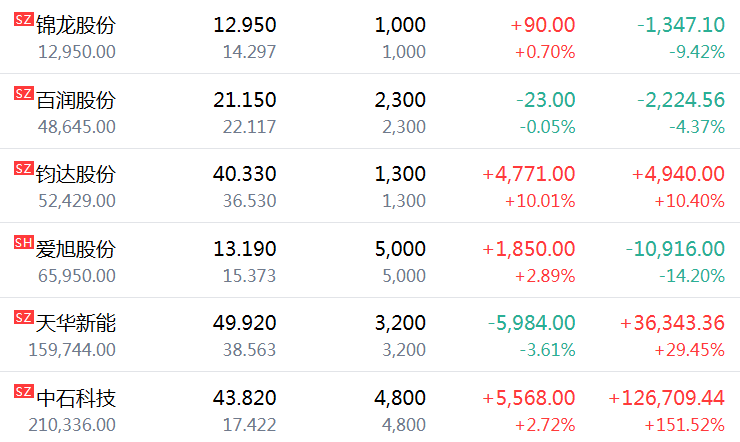Viewport: 740px width, 442px height.
Task: Click the SZ badge beside 锦龙股份
Action: tap(23, 19)
